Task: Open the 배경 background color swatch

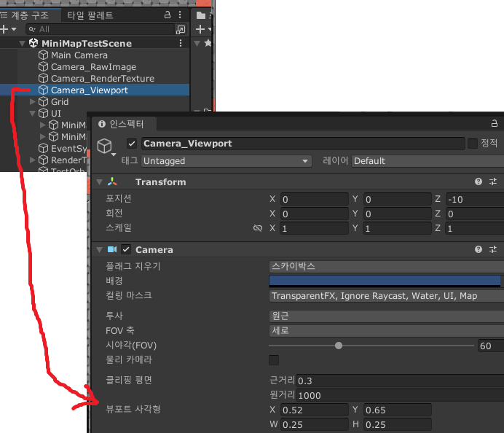Action: coord(385,281)
